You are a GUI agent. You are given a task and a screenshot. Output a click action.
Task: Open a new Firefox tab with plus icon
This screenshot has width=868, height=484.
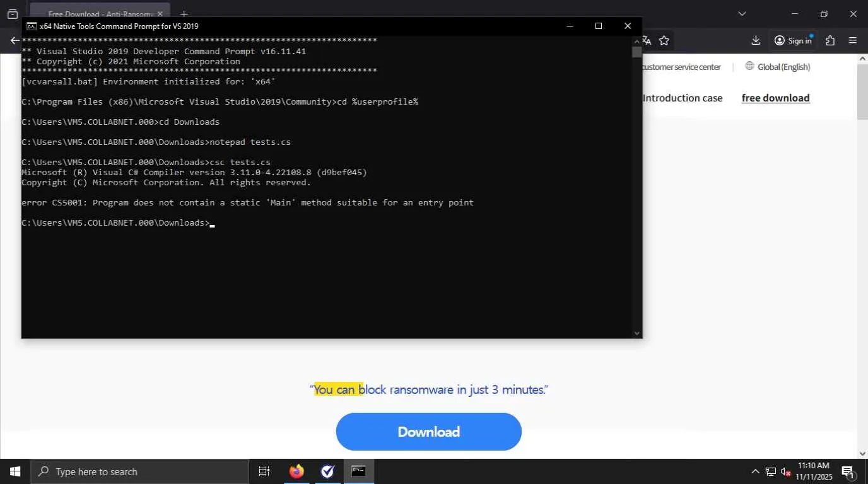[184, 14]
